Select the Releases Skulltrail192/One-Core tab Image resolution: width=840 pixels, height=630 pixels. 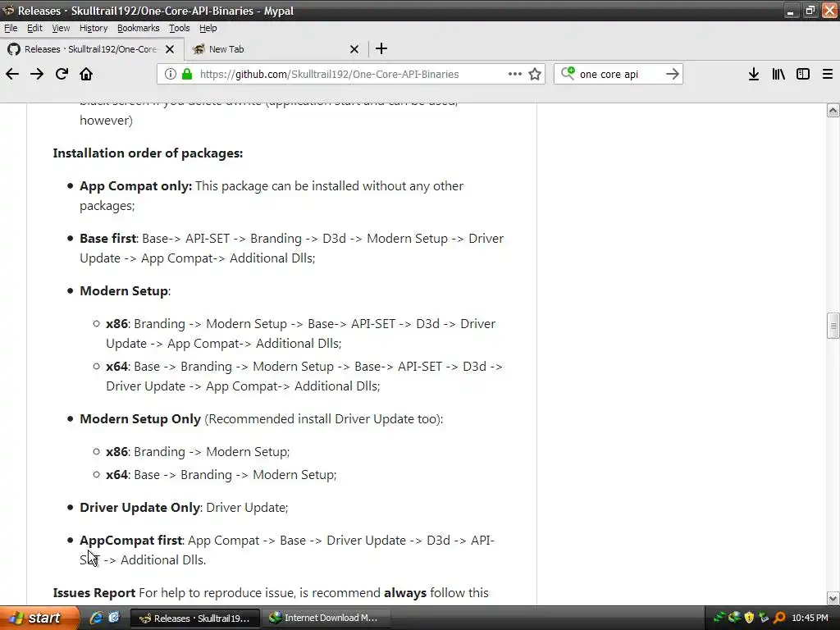pyautogui.click(x=92, y=49)
